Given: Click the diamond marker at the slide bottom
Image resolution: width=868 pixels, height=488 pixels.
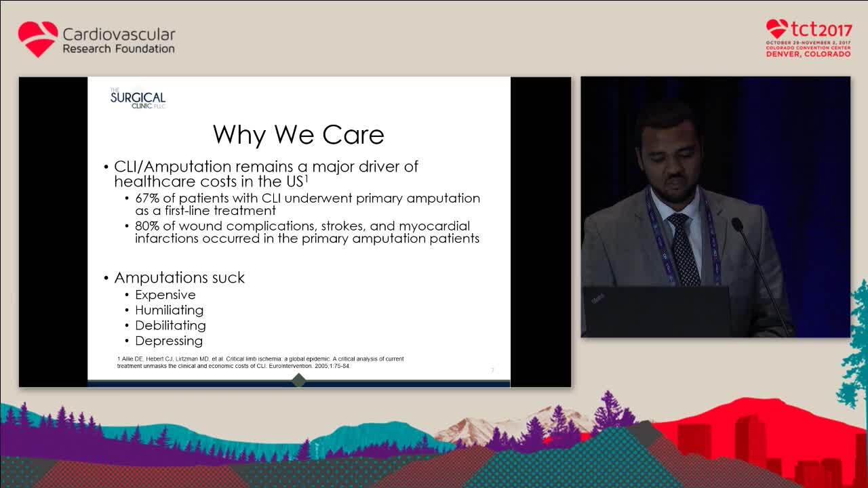Looking at the screenshot, I should (x=298, y=380).
